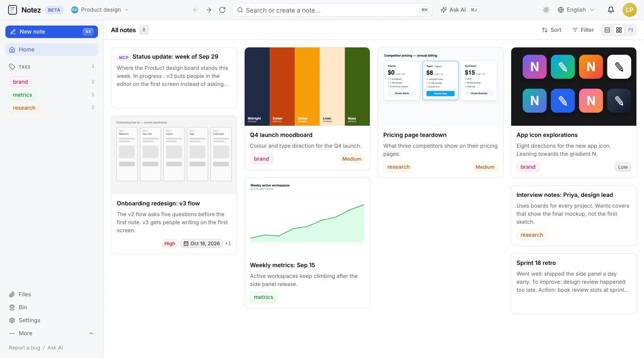
Task: Click the Ask AI link in sidebar footer
Action: pyautogui.click(x=55, y=348)
